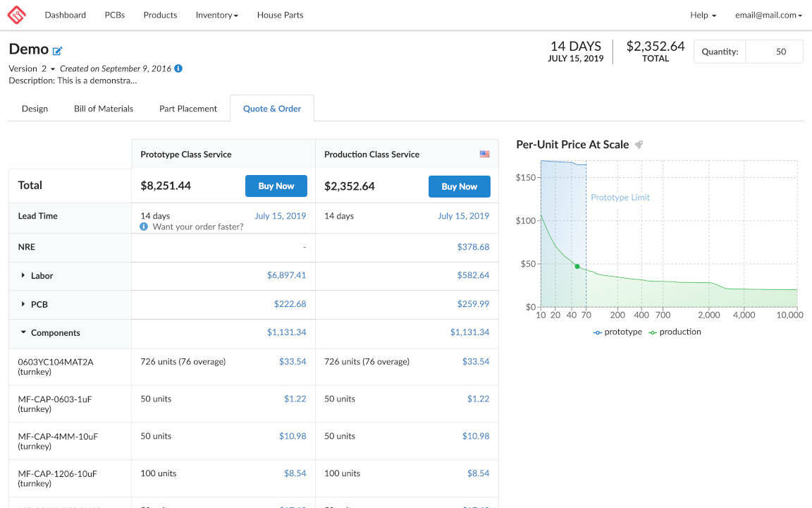This screenshot has height=508, width=812.
Task: Toggle the production series in chart legend
Action: tap(675, 332)
